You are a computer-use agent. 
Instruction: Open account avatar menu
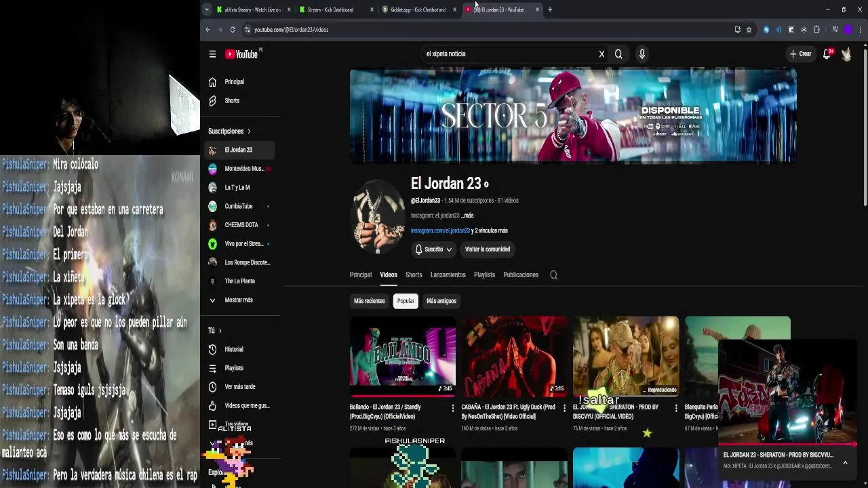point(846,54)
